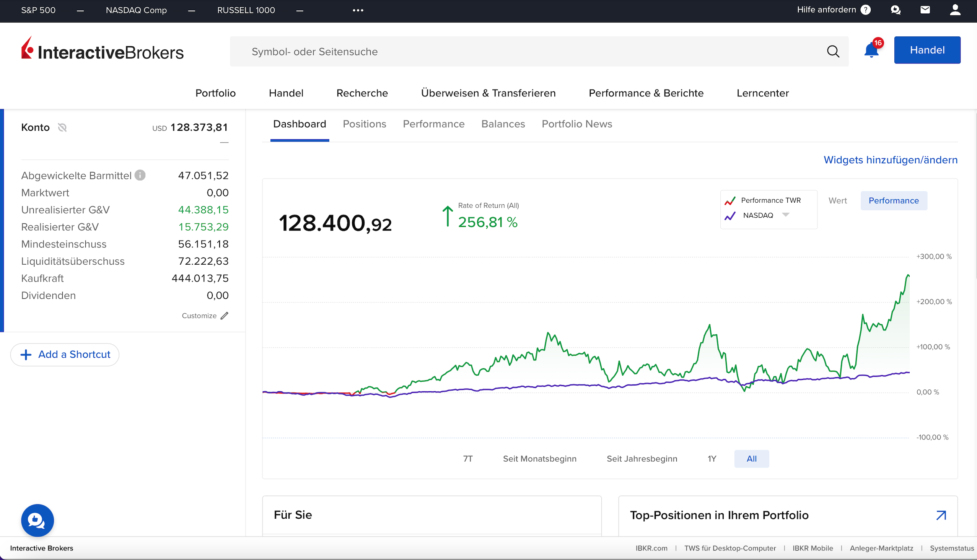Toggle the hide account values eye icon

point(62,127)
